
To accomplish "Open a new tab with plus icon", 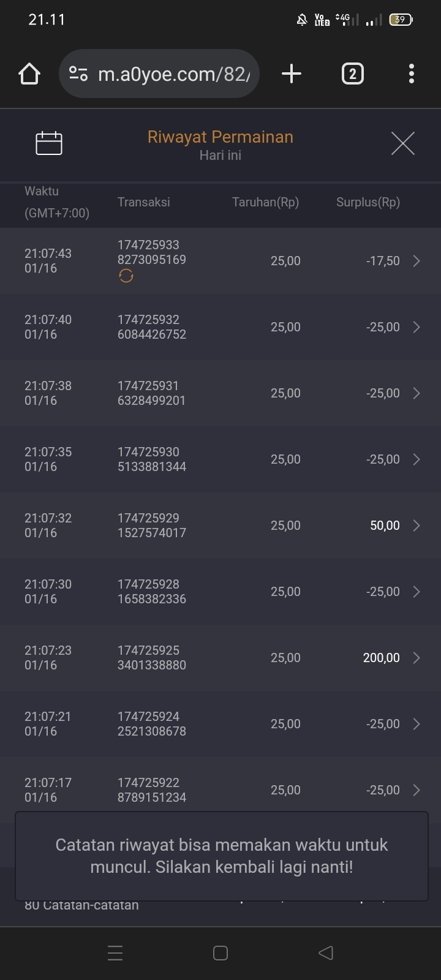I will pyautogui.click(x=292, y=74).
